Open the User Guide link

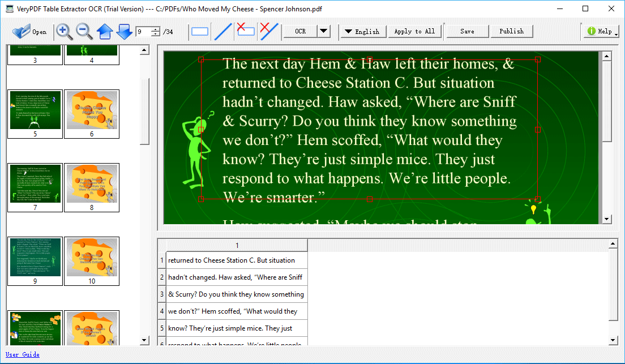[22, 354]
